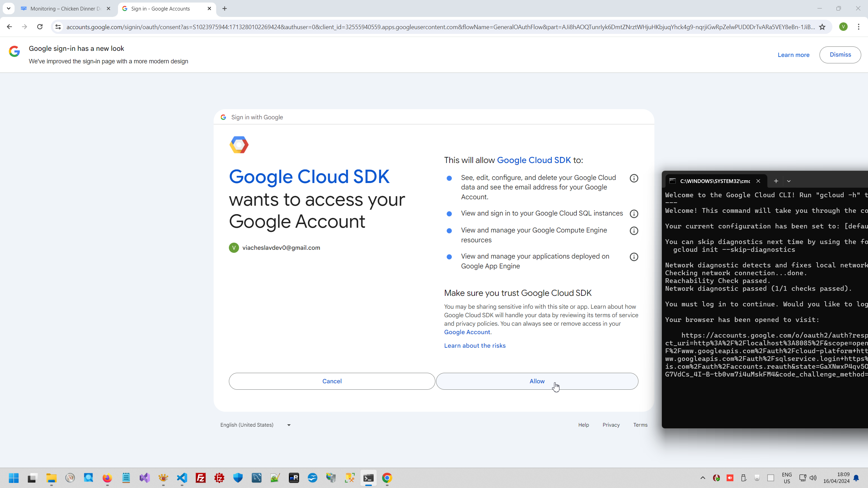Open Chrome three-dot menu

point(859,27)
